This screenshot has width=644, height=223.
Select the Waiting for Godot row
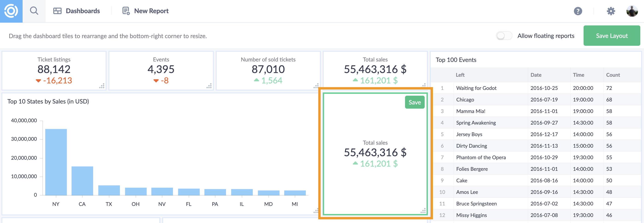click(536, 88)
